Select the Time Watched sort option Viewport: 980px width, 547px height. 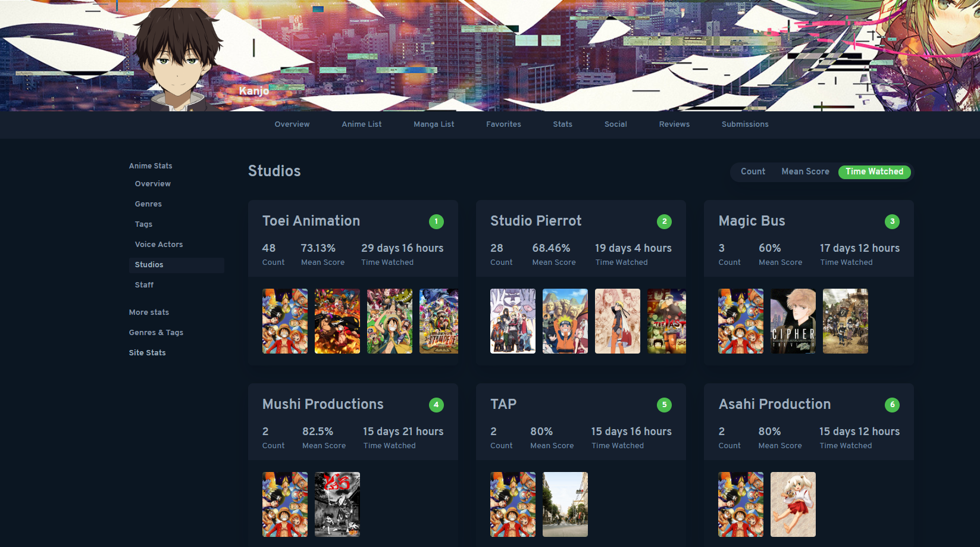coord(874,171)
